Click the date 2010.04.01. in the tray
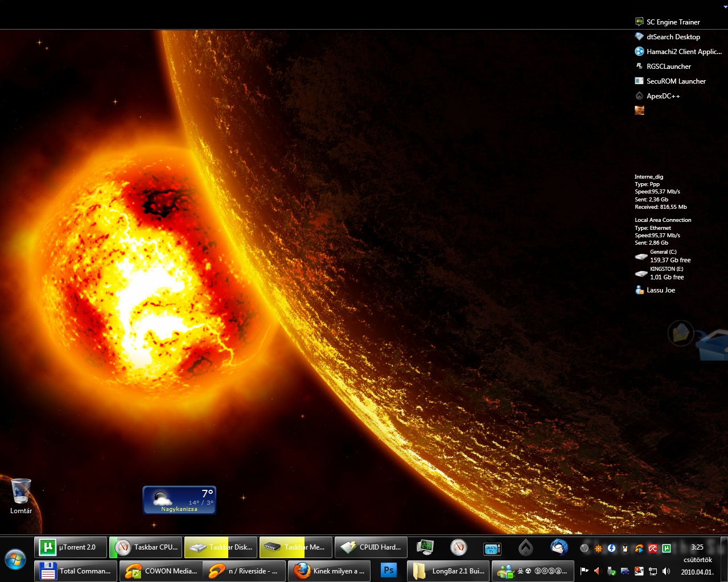Image resolution: width=728 pixels, height=582 pixels. tap(697, 572)
